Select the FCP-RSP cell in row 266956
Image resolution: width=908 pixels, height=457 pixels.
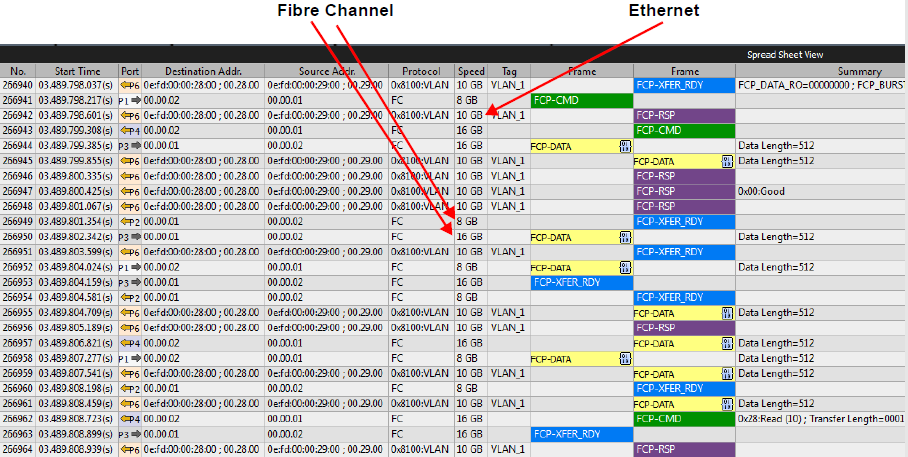click(684, 328)
